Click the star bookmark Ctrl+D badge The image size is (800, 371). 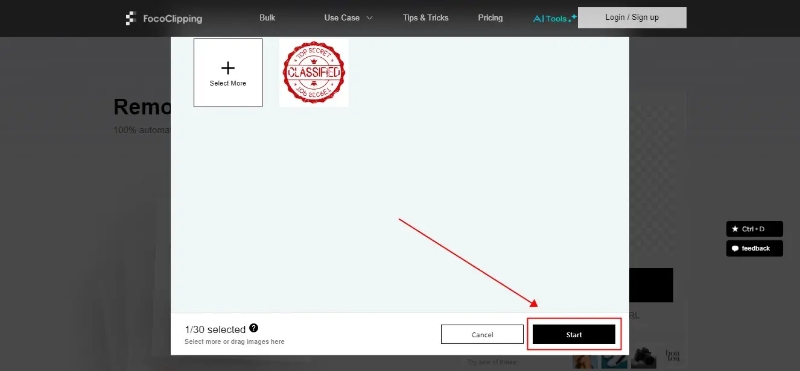[x=754, y=229]
